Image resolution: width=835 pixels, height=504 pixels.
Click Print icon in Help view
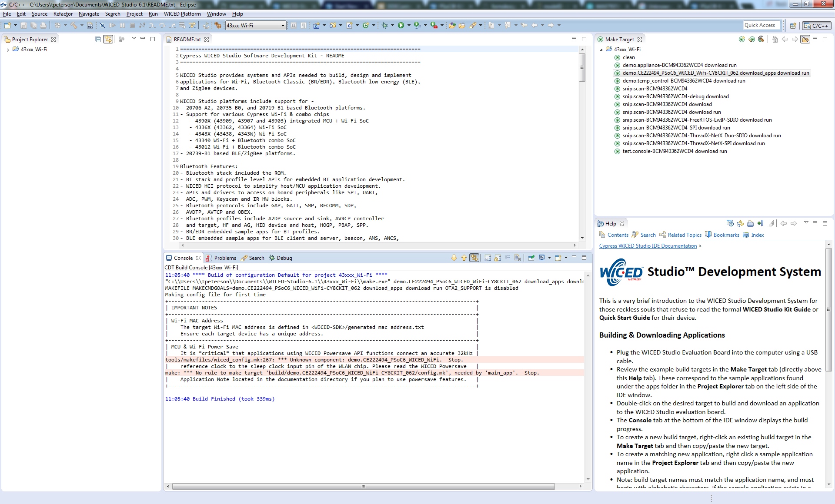click(750, 224)
